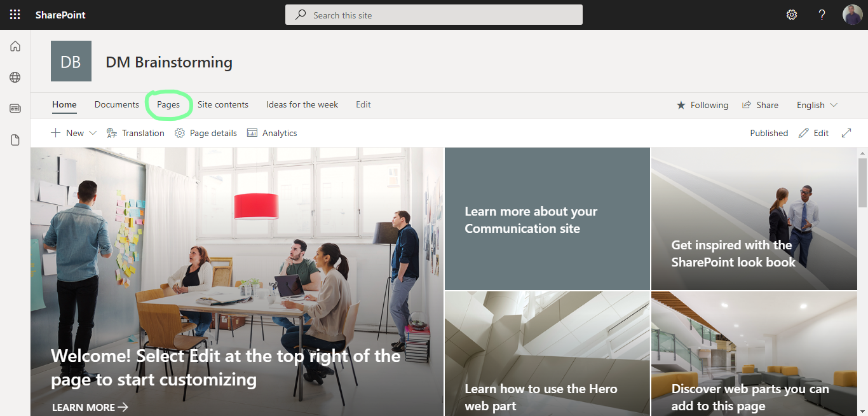The height and width of the screenshot is (416, 868).
Task: Open the Microsoft 365 app launcher waffle
Action: tap(15, 14)
